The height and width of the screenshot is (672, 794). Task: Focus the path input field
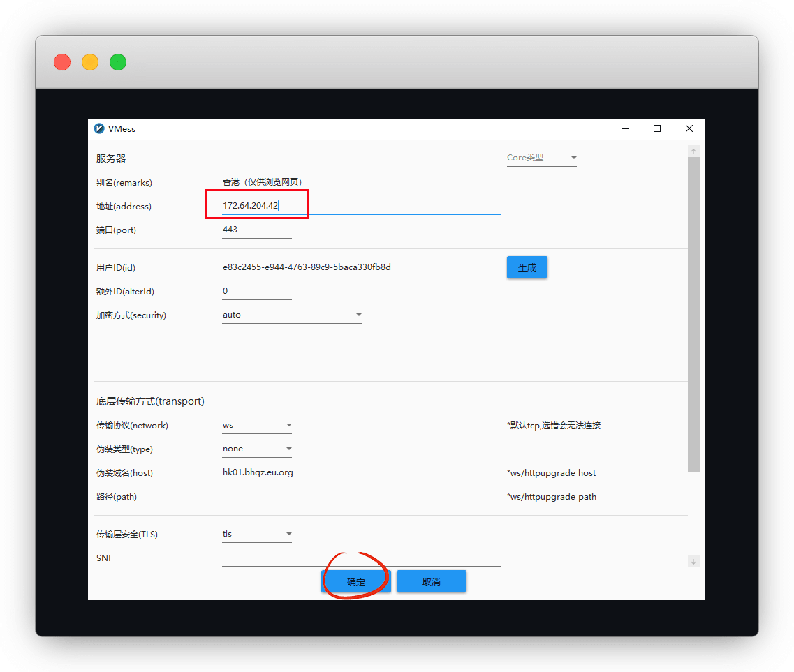tap(361, 497)
